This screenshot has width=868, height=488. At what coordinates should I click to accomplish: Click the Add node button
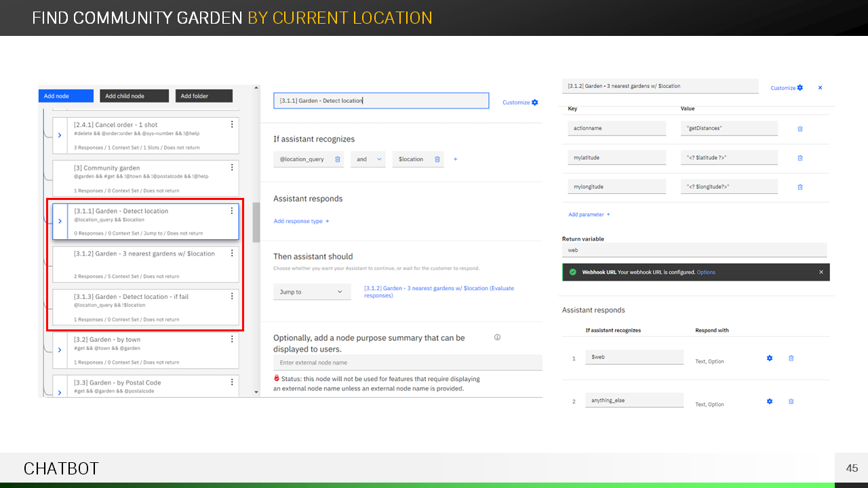(x=66, y=96)
